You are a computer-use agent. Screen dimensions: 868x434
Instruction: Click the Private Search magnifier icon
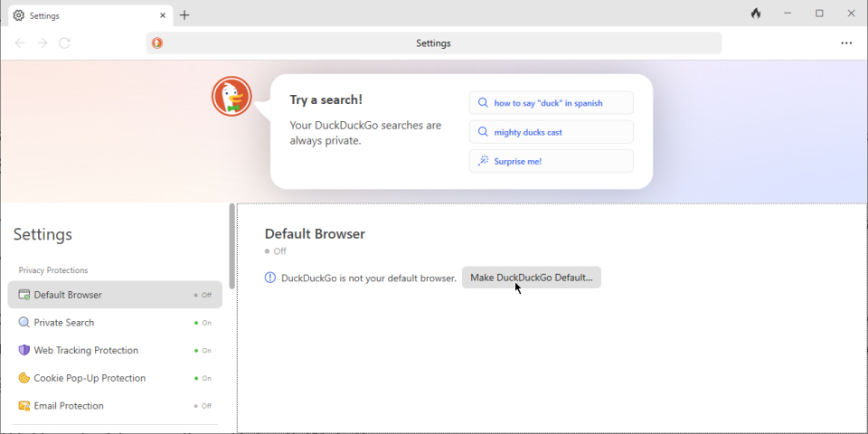(24, 323)
